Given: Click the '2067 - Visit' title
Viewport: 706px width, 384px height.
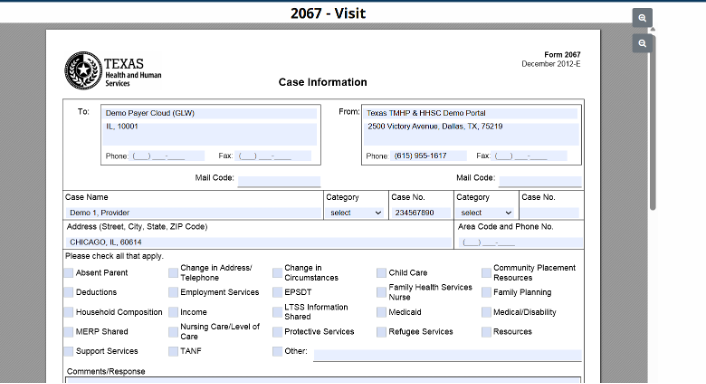Looking at the screenshot, I should point(328,14).
